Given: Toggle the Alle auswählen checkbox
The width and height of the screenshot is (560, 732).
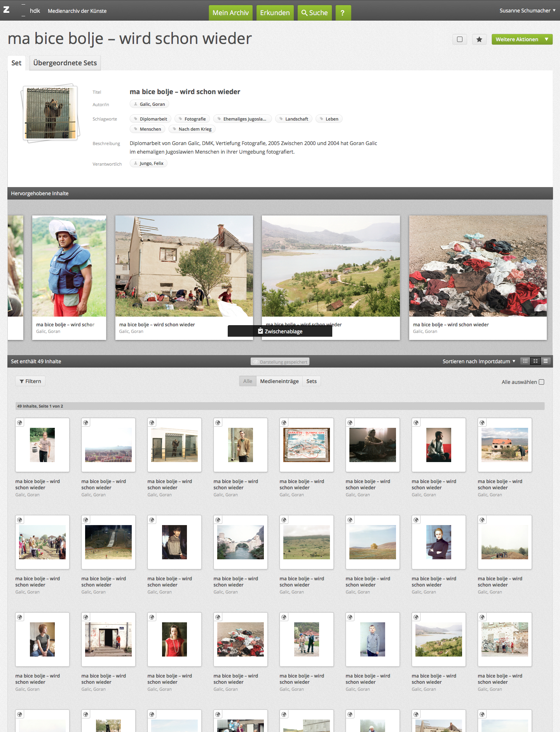Looking at the screenshot, I should 541,382.
